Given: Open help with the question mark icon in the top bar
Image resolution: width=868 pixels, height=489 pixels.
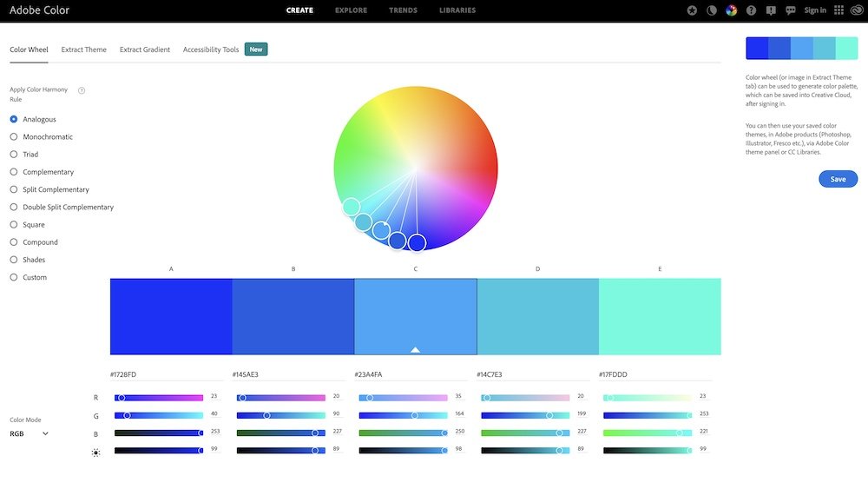Looking at the screenshot, I should click(x=751, y=10).
